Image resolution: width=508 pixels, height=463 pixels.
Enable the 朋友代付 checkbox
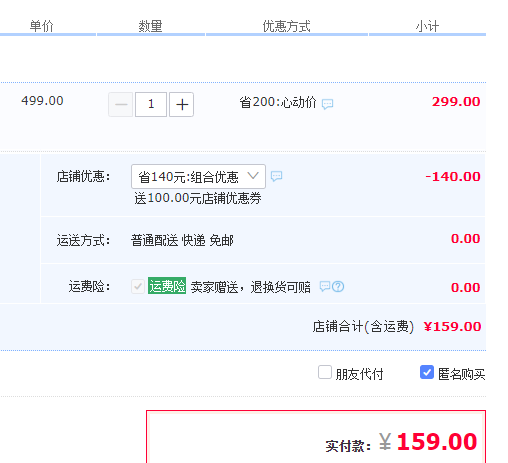point(325,372)
